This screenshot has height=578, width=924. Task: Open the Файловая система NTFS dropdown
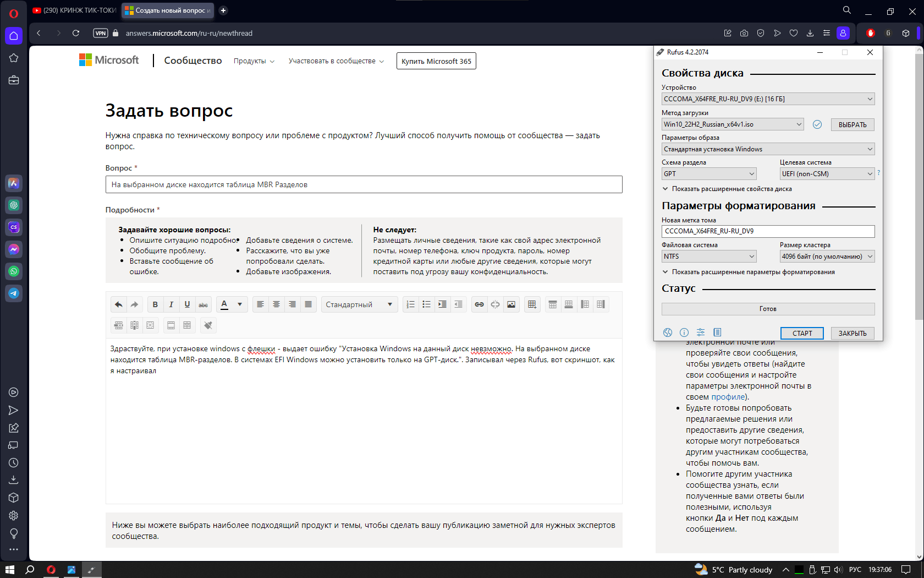(x=709, y=257)
